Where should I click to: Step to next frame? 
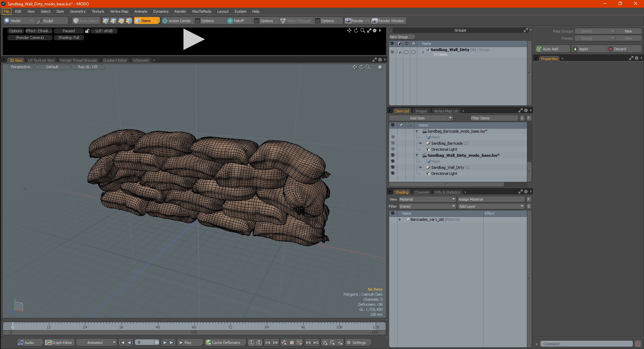(164, 343)
